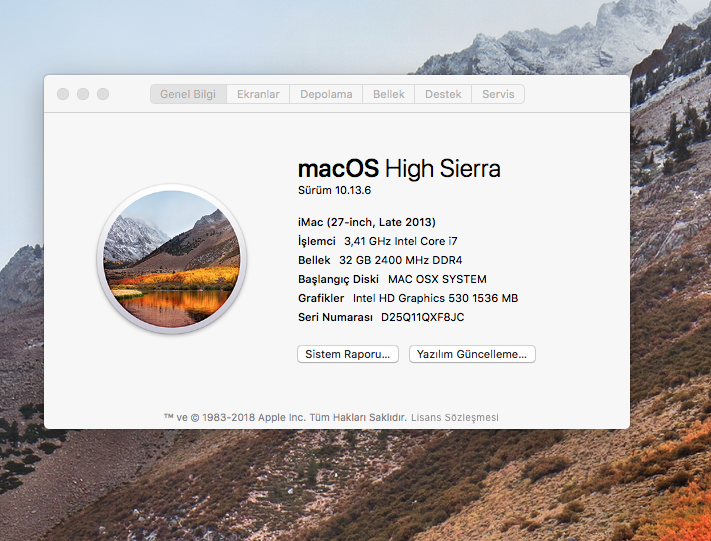The width and height of the screenshot is (711, 541).
Task: Close the About This Mac window
Action: click(x=63, y=94)
